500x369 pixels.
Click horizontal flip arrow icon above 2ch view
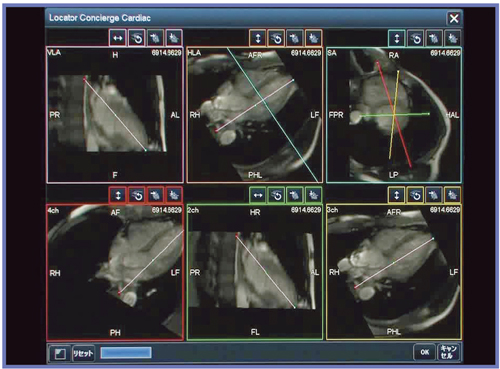[x=258, y=195]
